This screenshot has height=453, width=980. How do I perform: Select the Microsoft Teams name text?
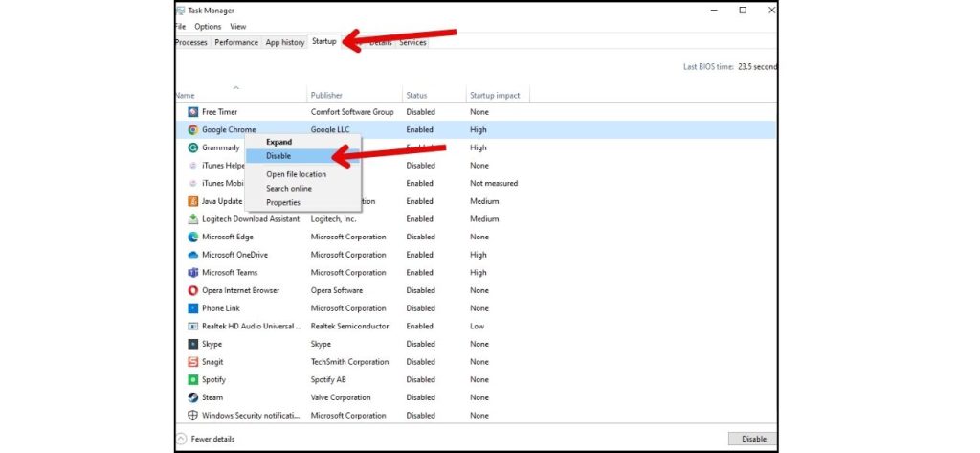pyautogui.click(x=230, y=273)
